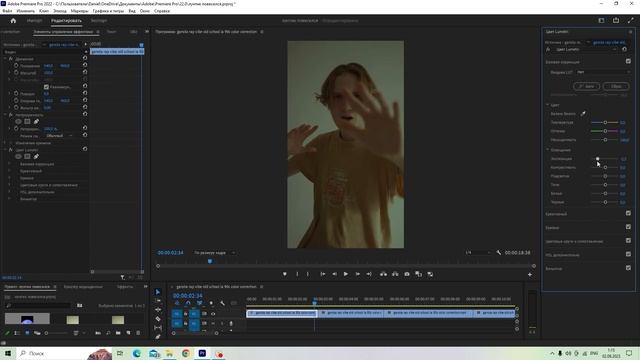Image resolution: width=640 pixels, height=360 pixels.
Task: Create ellipse mask under Opacity effect
Action: click(x=18, y=122)
